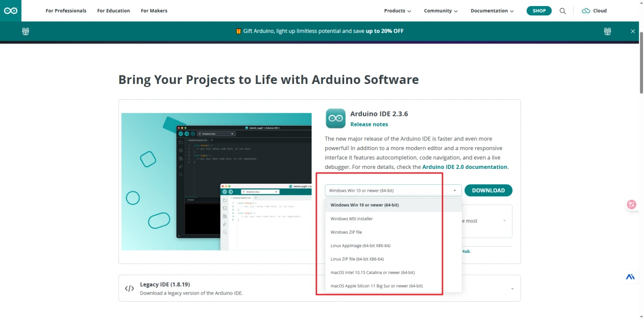Click the Legacy IDE code brackets icon
The width and height of the screenshot is (644, 320).
pos(130,288)
